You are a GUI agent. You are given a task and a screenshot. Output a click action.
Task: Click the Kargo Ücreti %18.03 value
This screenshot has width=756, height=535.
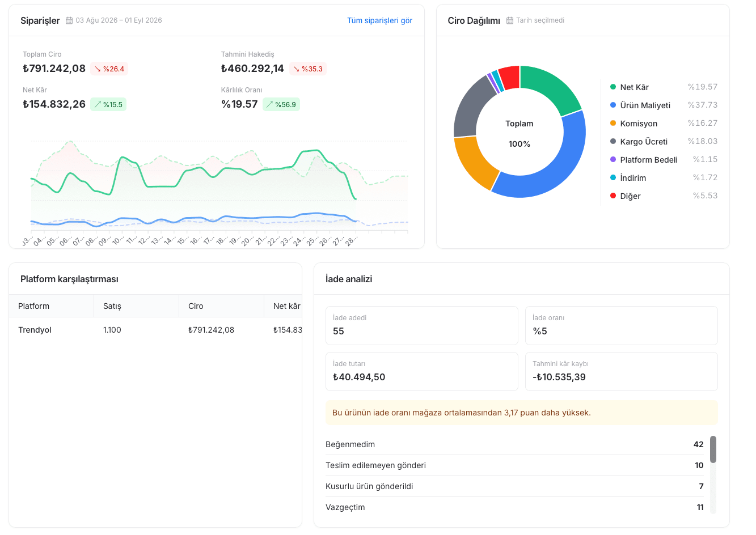[703, 141]
